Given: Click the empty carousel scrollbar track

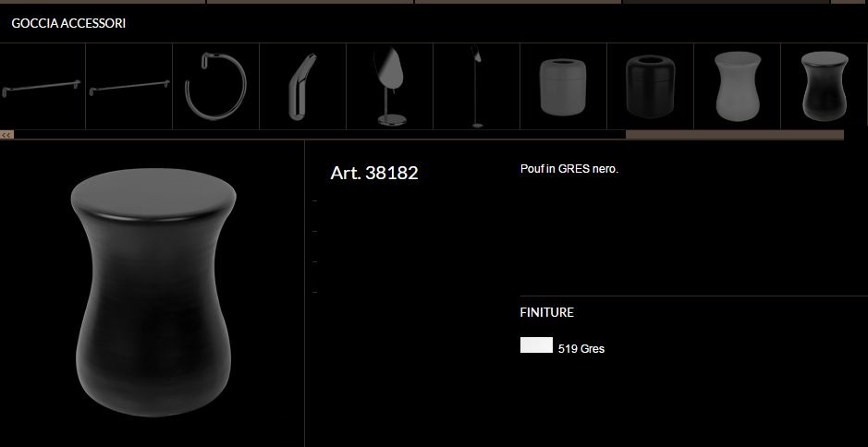Looking at the screenshot, I should point(320,135).
